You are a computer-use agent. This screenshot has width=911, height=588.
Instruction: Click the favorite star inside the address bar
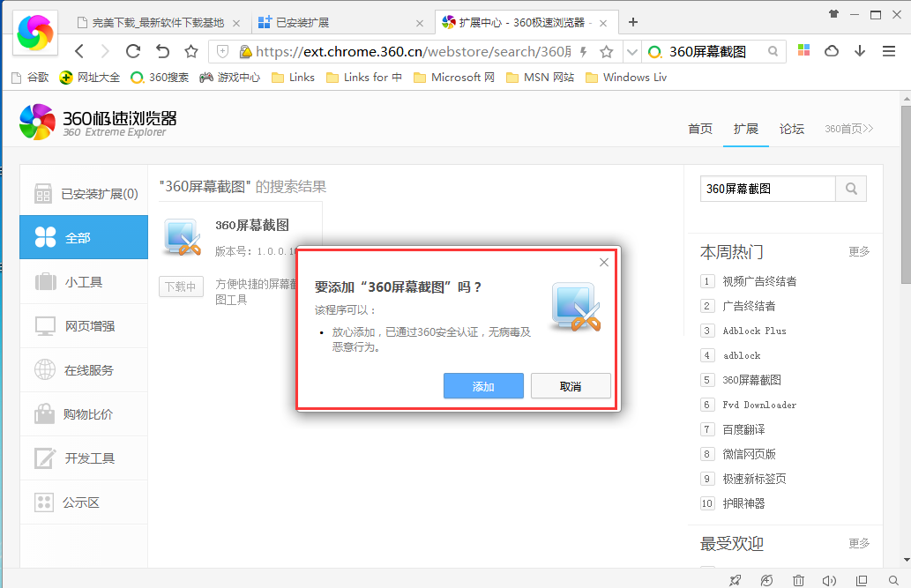point(607,52)
